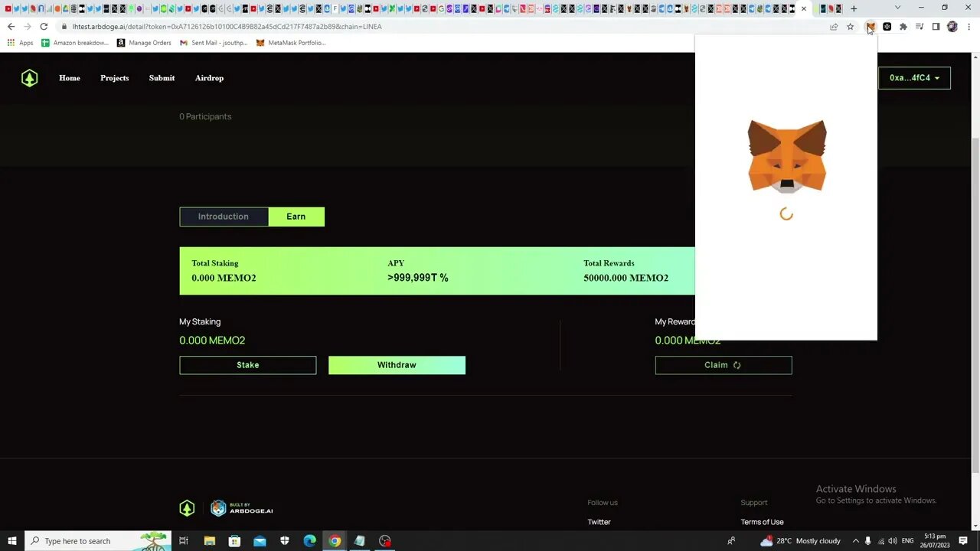
Task: Click the >999,999T % APY value
Action: (x=417, y=278)
